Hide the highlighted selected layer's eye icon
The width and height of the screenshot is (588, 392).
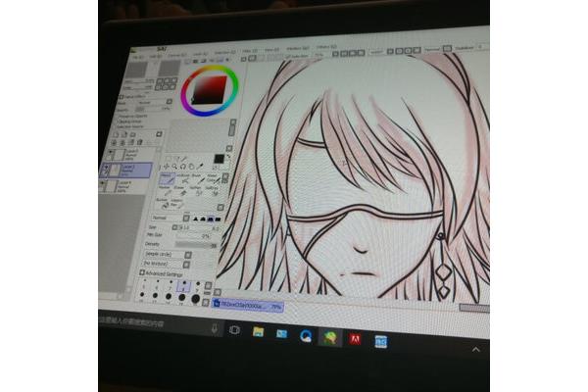pos(107,168)
